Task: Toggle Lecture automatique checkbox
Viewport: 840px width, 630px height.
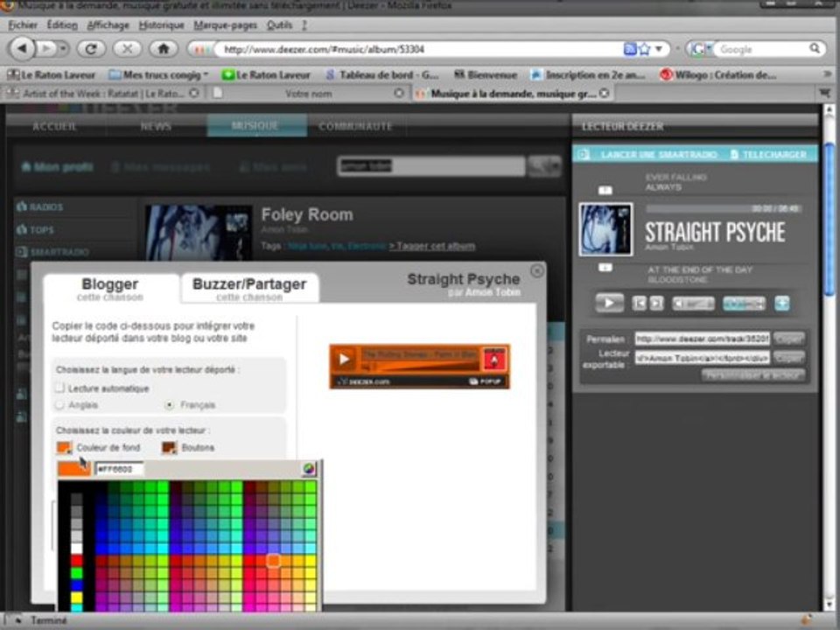Action: [60, 388]
